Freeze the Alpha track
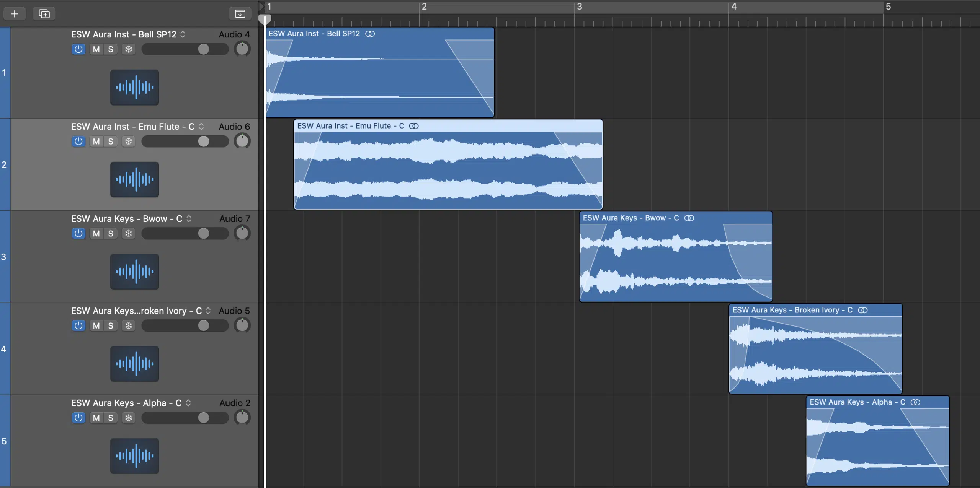 tap(129, 418)
